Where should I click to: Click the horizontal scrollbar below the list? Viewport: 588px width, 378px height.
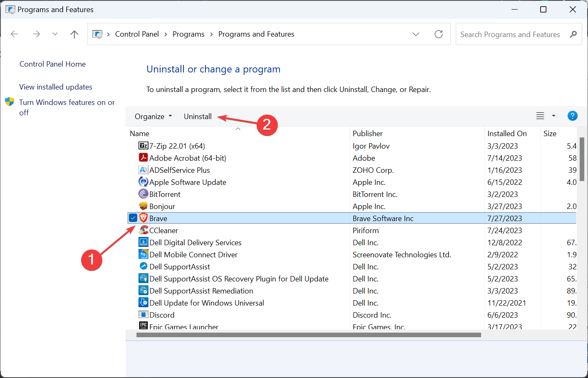pos(308,335)
